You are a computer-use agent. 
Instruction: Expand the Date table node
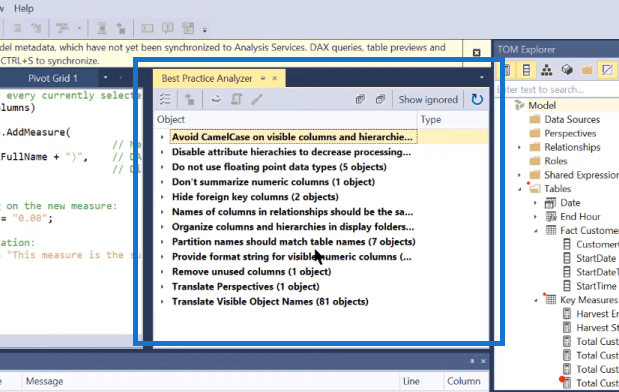click(x=535, y=203)
